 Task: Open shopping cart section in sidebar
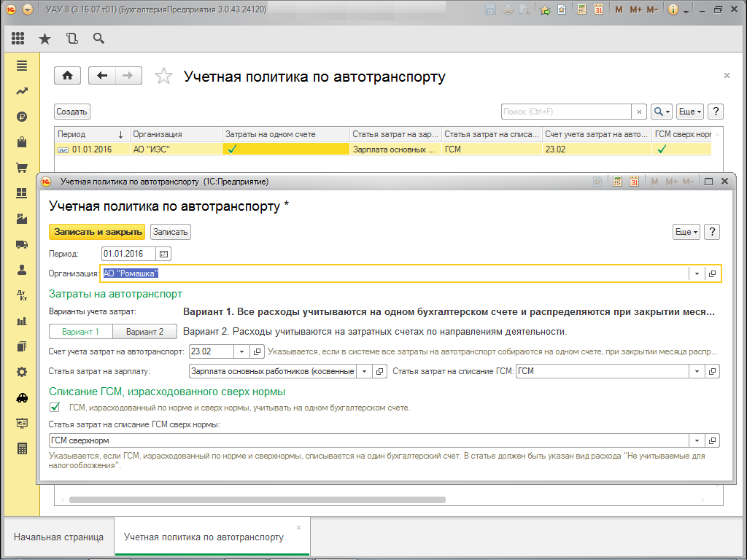pos(22,168)
